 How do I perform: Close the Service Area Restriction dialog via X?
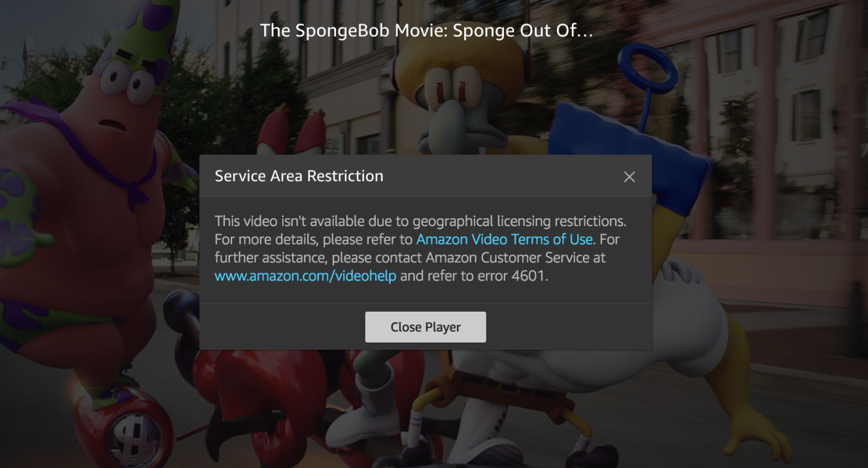coord(629,176)
